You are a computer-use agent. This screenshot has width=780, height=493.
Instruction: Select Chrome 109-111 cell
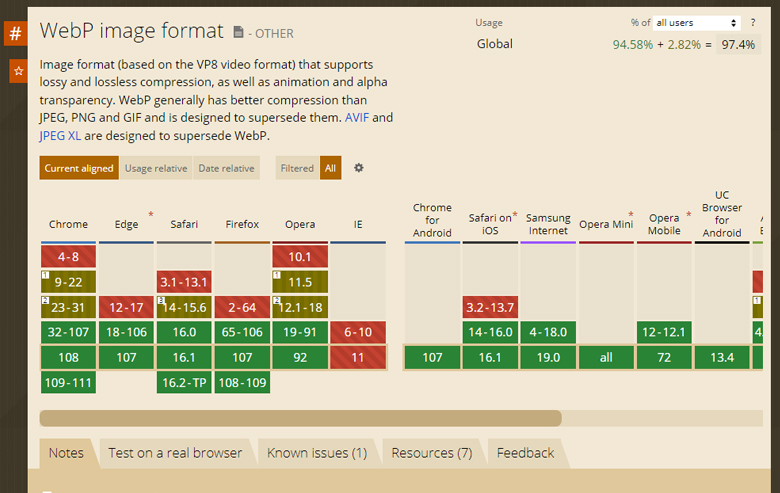pos(68,383)
